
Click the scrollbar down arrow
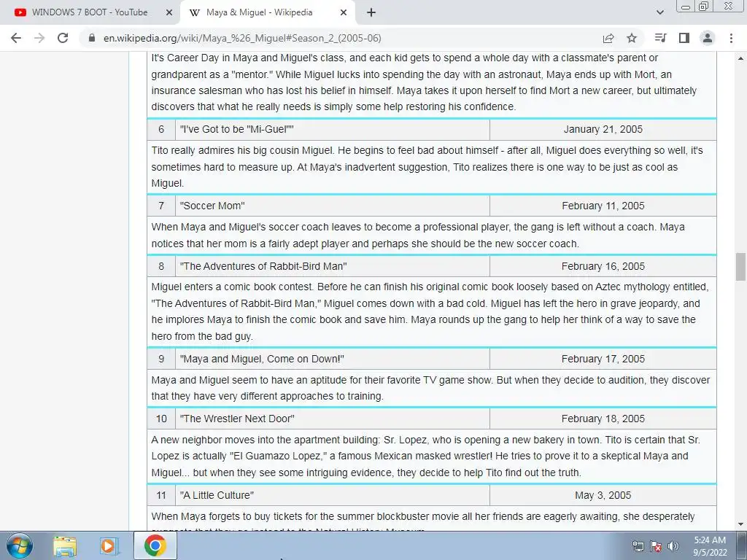pos(740,524)
